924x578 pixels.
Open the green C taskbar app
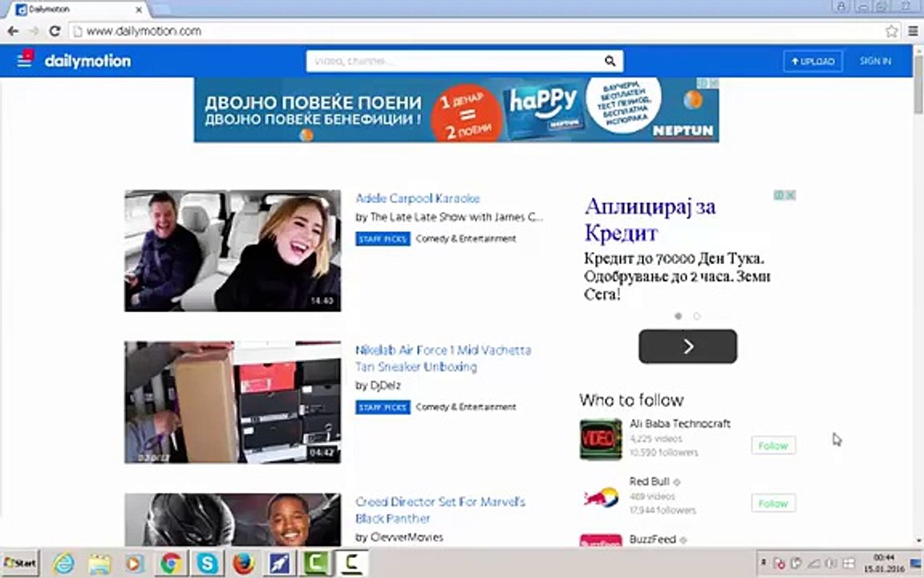315,564
